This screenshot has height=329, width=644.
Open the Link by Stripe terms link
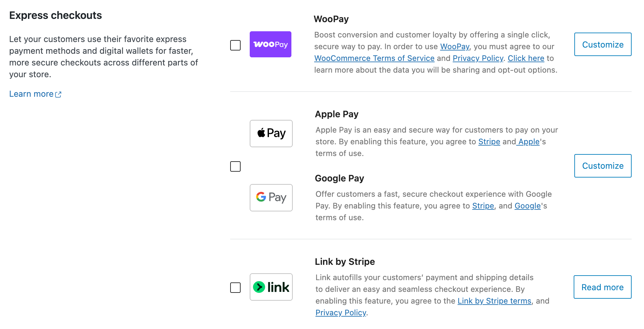(x=494, y=301)
